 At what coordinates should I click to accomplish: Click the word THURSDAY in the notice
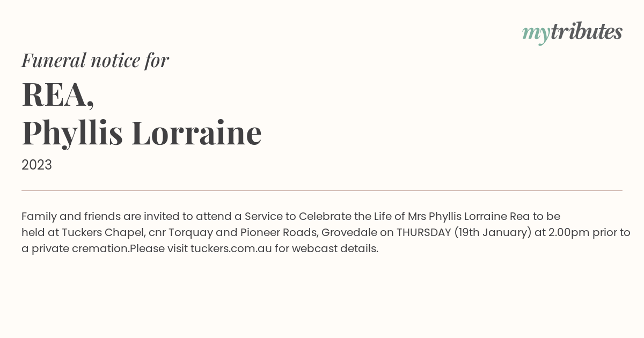click(423, 233)
